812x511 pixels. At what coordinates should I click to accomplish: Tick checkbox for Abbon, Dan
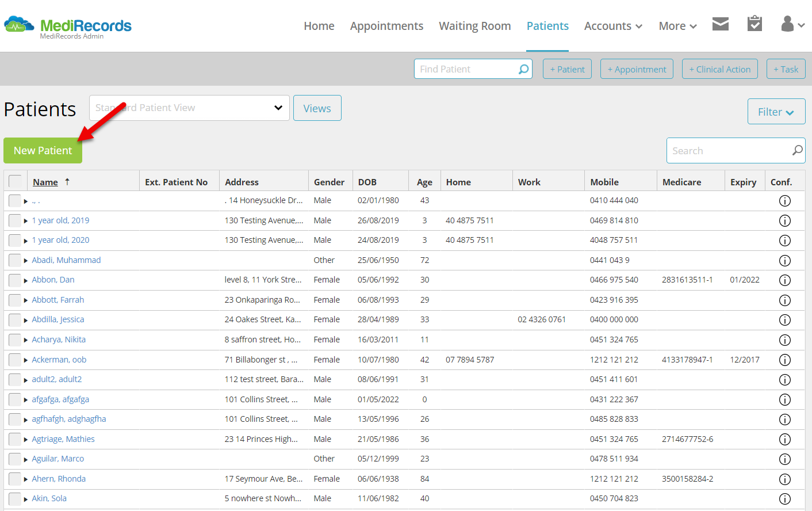(x=15, y=280)
